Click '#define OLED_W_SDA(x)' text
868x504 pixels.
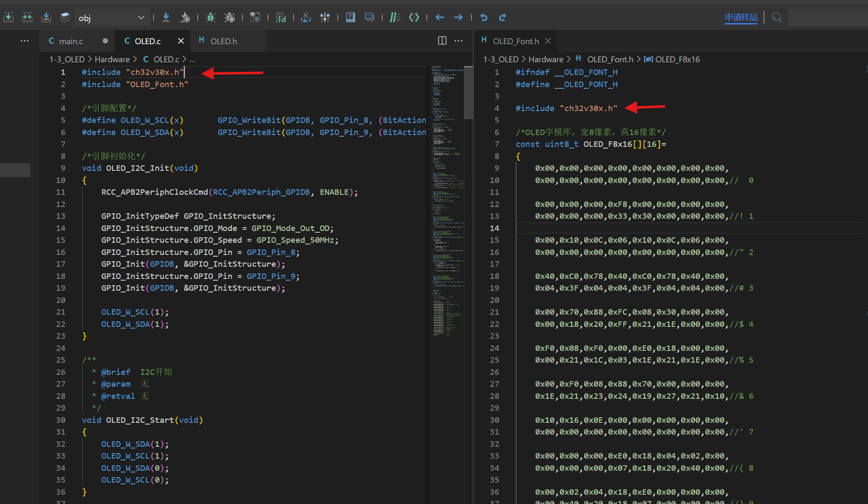tap(132, 132)
